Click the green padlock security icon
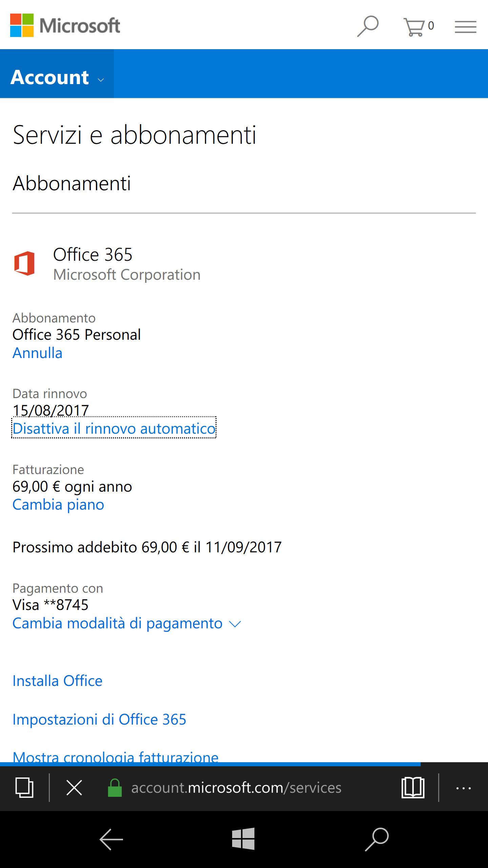This screenshot has height=868, width=488. pos(115,788)
